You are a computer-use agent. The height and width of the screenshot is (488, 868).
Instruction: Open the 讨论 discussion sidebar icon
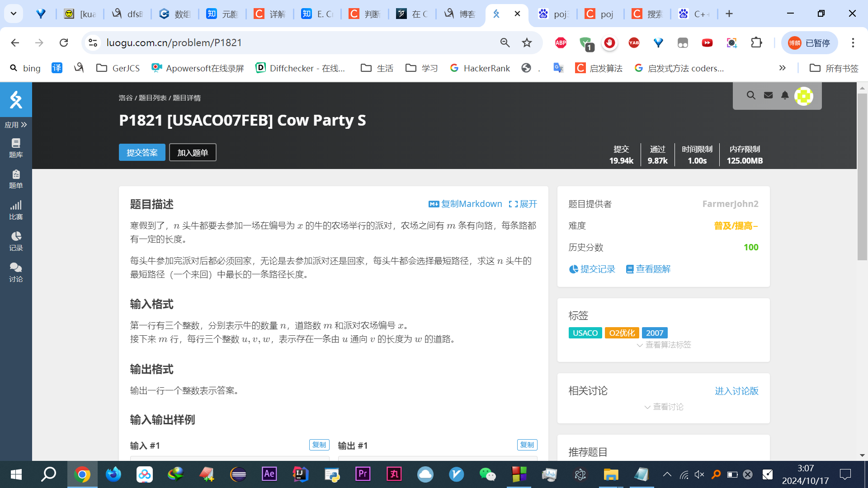click(16, 272)
